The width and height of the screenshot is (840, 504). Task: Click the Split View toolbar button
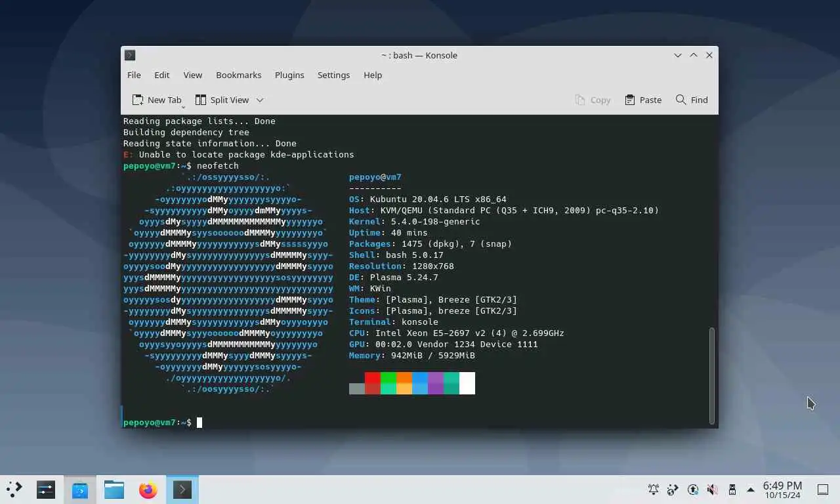(222, 100)
